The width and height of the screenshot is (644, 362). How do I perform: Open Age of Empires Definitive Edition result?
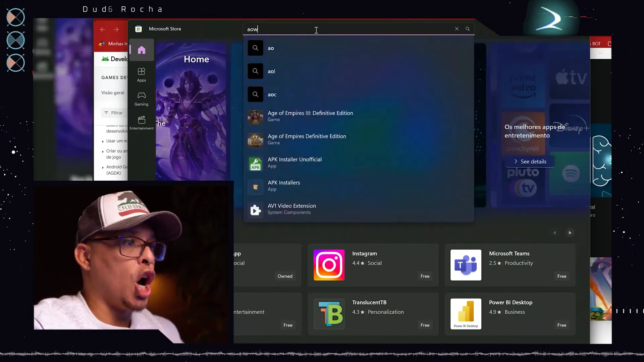pyautogui.click(x=359, y=140)
